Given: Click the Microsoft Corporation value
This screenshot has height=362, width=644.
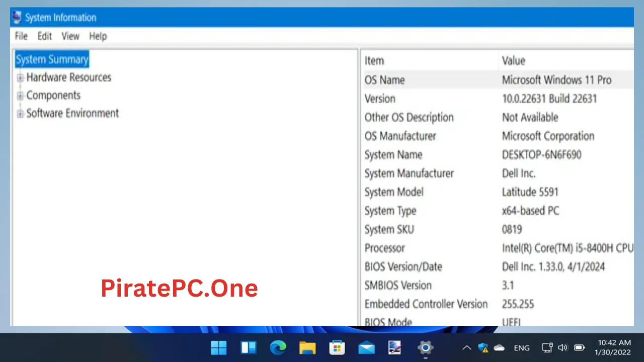Looking at the screenshot, I should [x=548, y=136].
